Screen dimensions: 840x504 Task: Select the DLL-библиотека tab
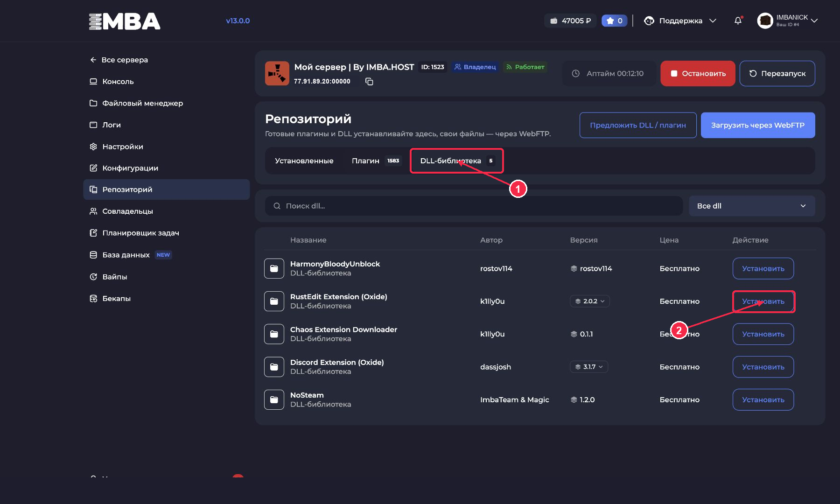pyautogui.click(x=457, y=161)
